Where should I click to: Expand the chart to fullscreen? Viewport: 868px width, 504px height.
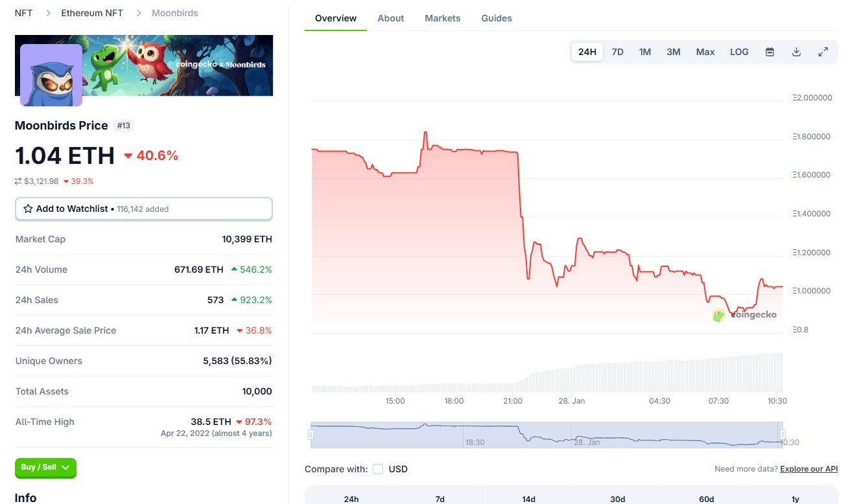point(823,51)
